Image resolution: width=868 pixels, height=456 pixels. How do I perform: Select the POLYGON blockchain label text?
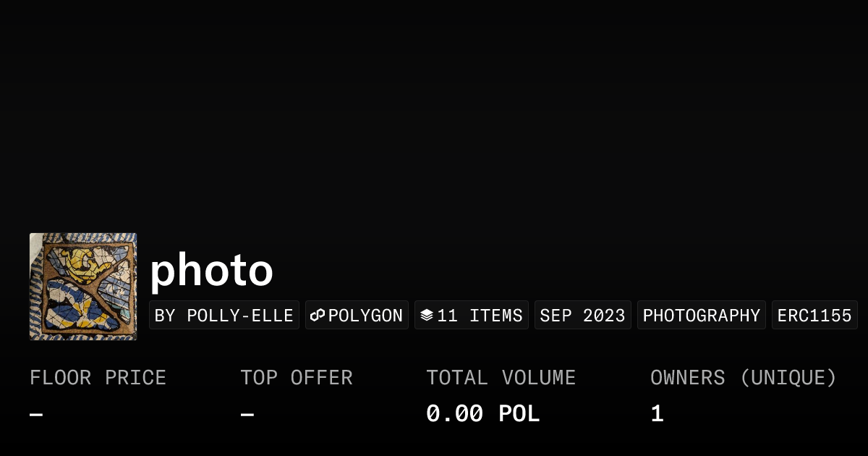pyautogui.click(x=365, y=316)
